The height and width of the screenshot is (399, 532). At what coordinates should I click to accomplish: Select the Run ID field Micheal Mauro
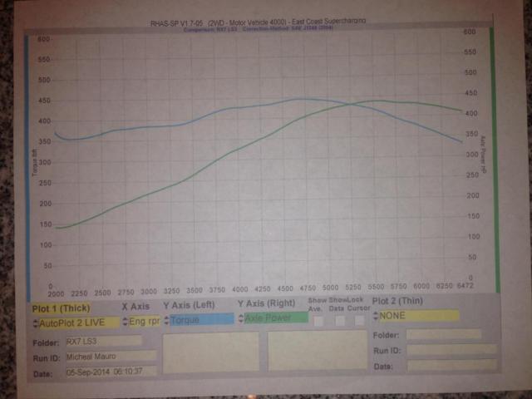(111, 357)
